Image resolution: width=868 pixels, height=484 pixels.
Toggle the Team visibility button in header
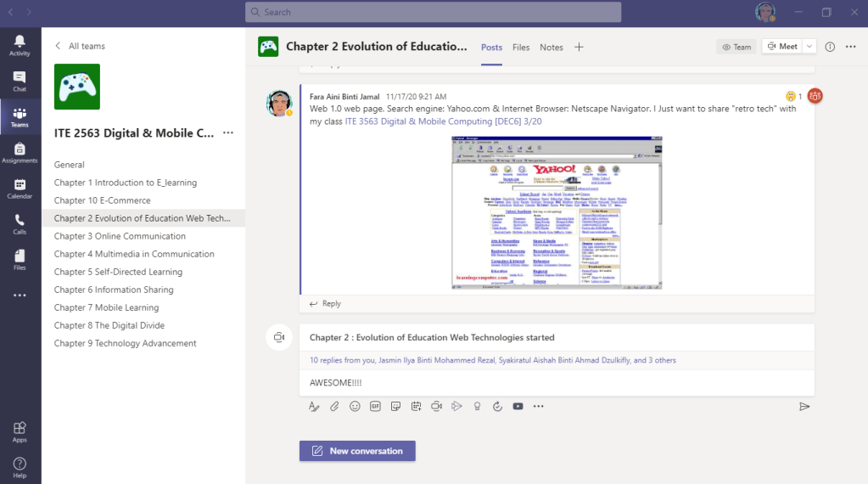(x=736, y=47)
